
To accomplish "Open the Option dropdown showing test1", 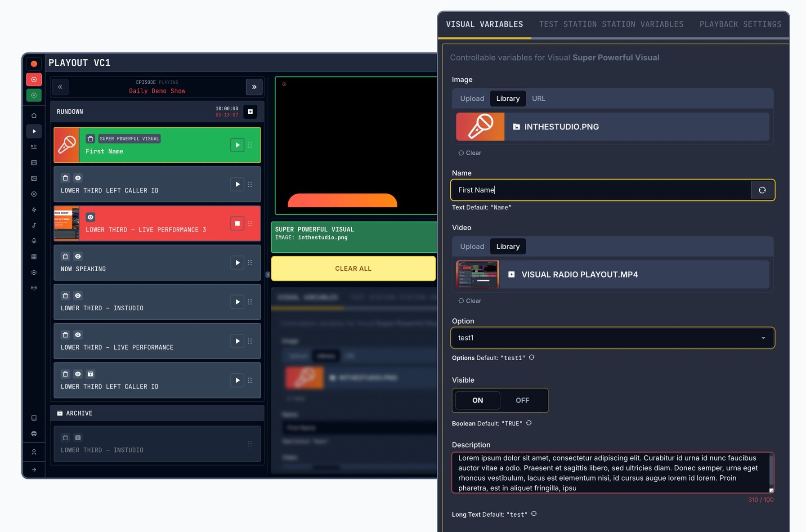I will [612, 338].
